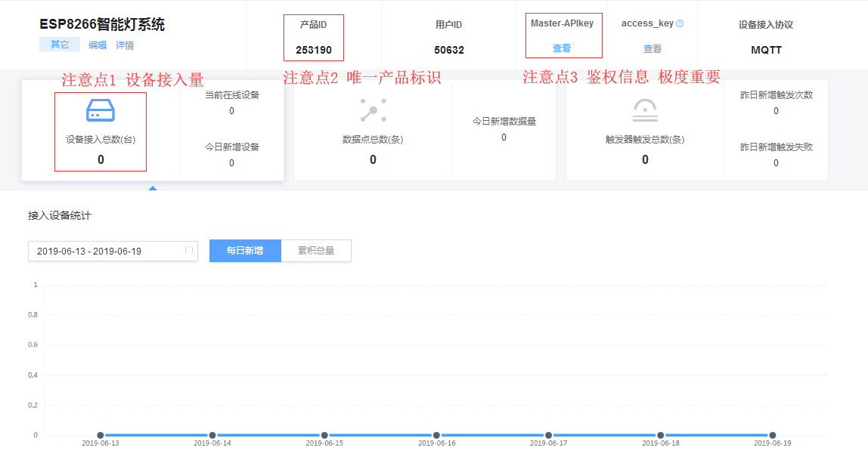Click the trigger total alarm bell icon
868x460 pixels.
pos(645,110)
